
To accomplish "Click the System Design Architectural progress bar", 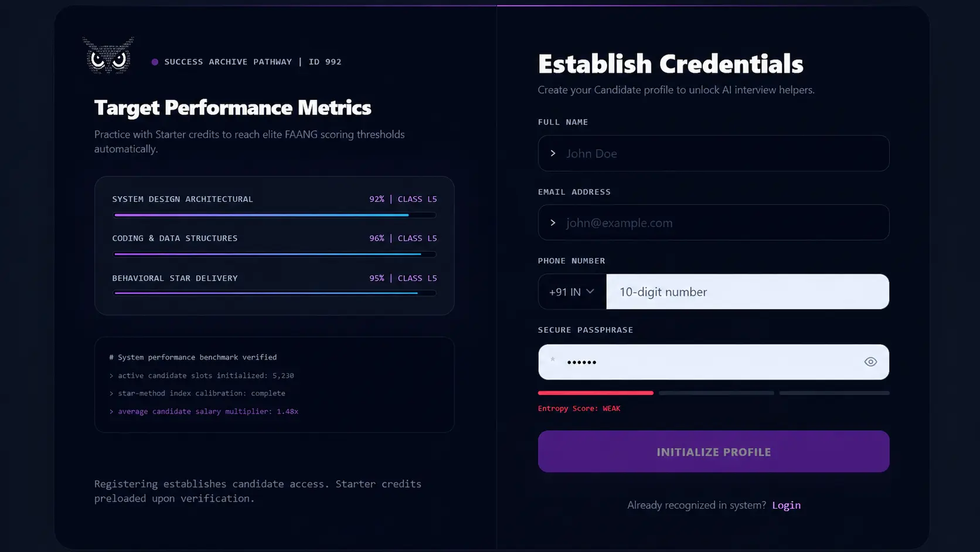I will pos(275,215).
